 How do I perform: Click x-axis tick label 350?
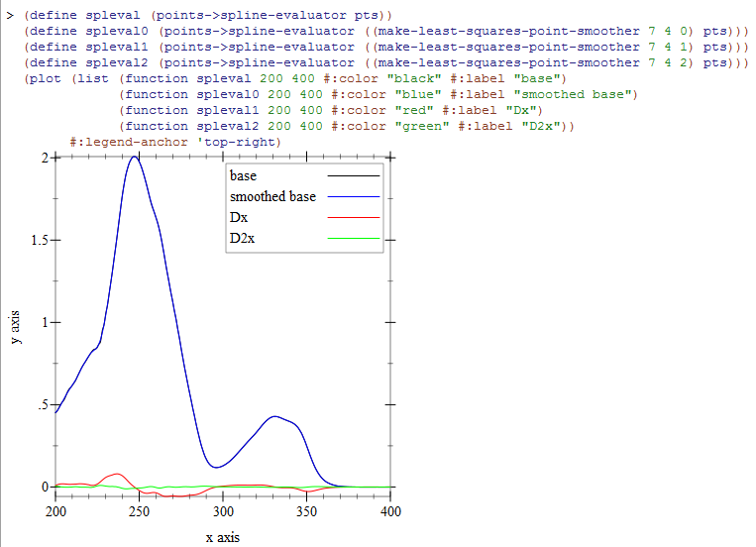pos(306,511)
